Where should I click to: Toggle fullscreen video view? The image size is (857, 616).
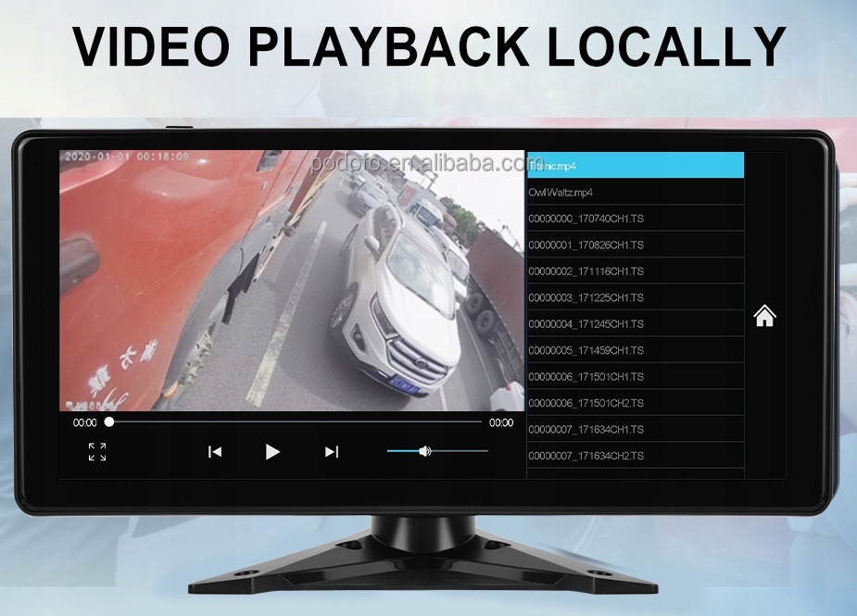point(97,452)
